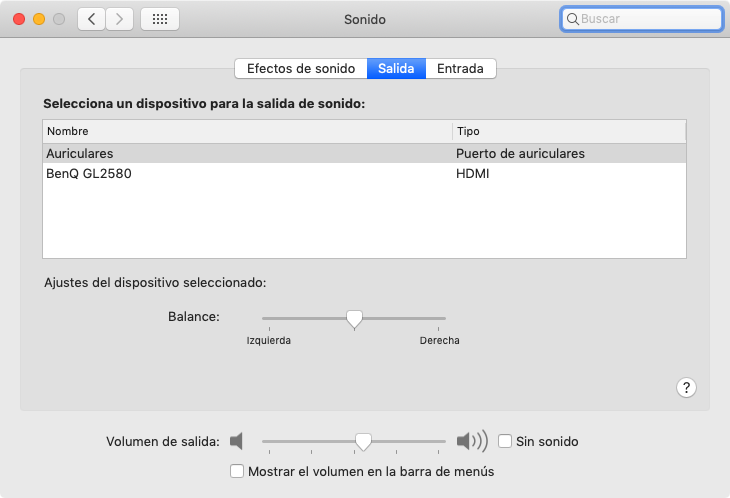Go forward with the right chevron button
Image resolution: width=730 pixels, height=498 pixels.
click(x=119, y=19)
